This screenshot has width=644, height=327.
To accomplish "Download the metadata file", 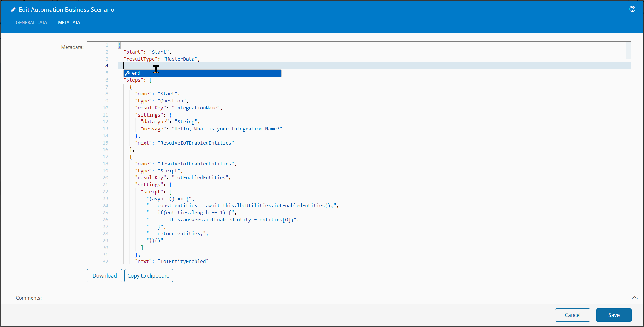I will pyautogui.click(x=105, y=275).
